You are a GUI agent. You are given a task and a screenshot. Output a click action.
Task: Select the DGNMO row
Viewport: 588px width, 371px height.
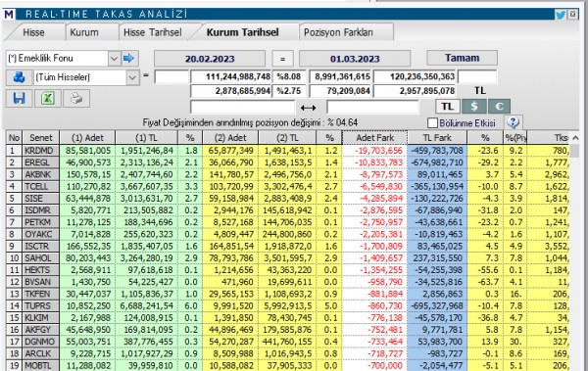[287, 342]
